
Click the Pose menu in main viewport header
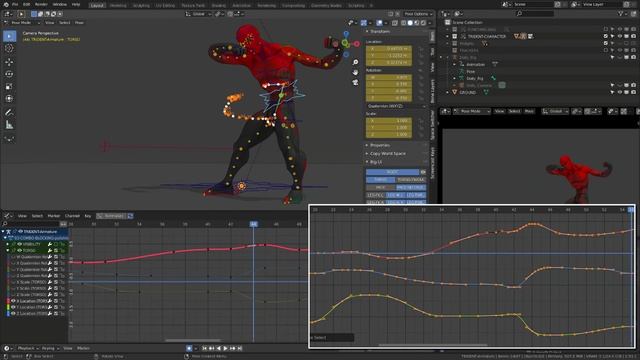pos(79,23)
